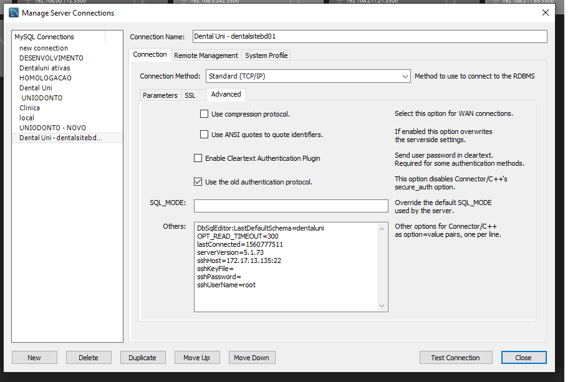Click the MySQL Workbench dolphin title icon
588x382 pixels.
point(14,12)
